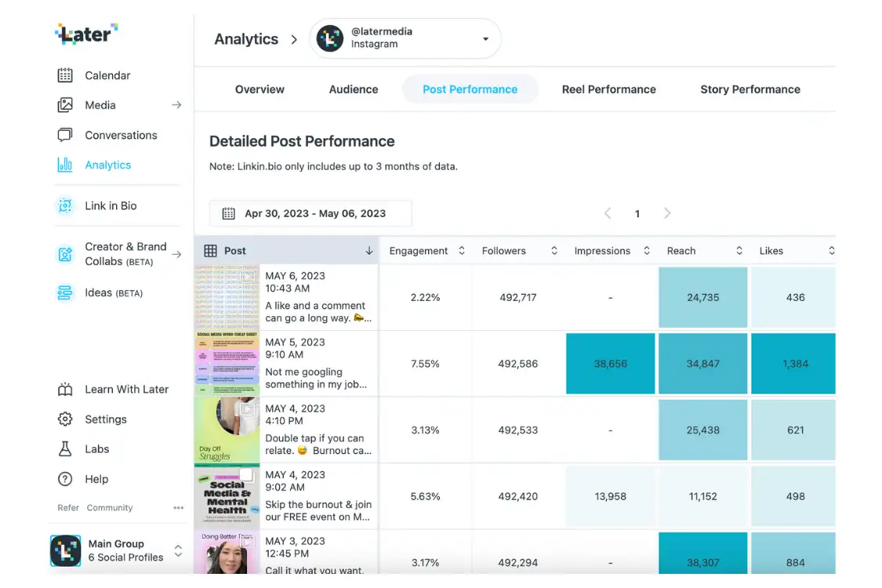Open the @latermedia account dropdown
Screen dimensions: 882x588
(485, 39)
